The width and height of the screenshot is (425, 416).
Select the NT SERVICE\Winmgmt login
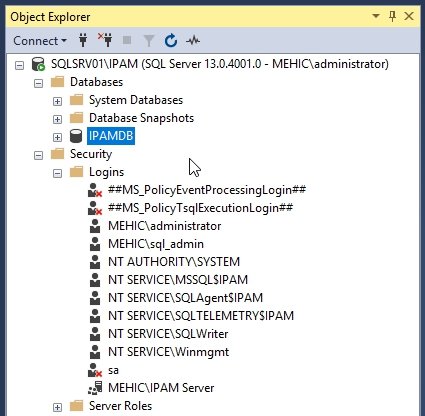tap(169, 352)
